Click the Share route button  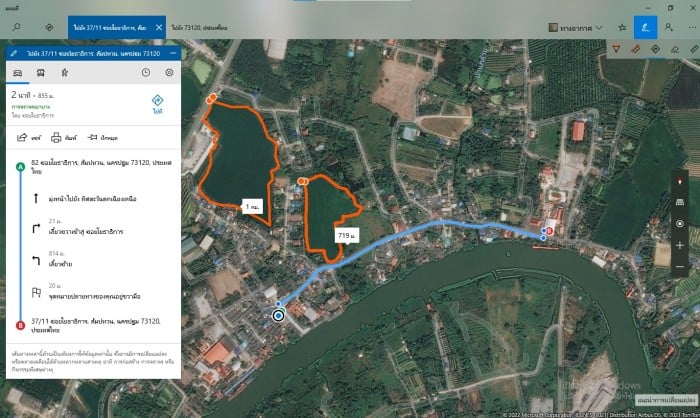tap(29, 138)
